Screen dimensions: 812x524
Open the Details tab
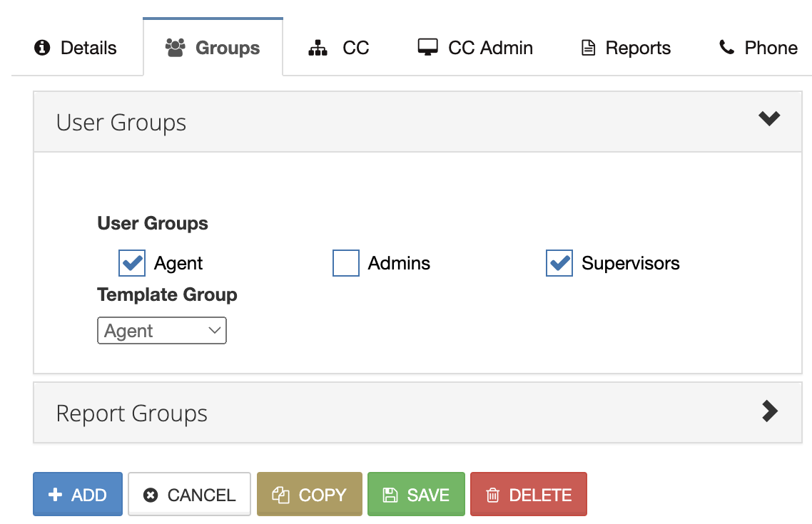click(x=76, y=48)
